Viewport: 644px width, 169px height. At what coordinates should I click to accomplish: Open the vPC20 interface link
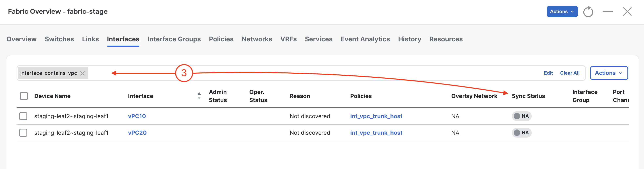tap(137, 132)
